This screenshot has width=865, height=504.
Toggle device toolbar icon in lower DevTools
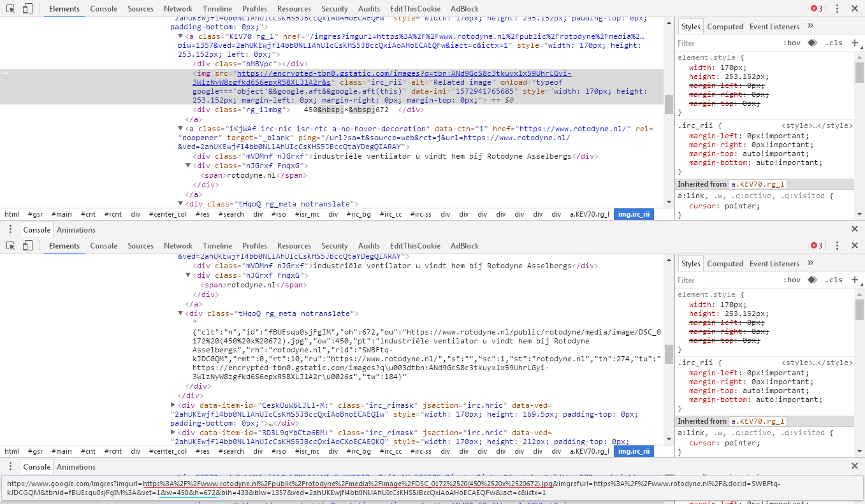(27, 245)
